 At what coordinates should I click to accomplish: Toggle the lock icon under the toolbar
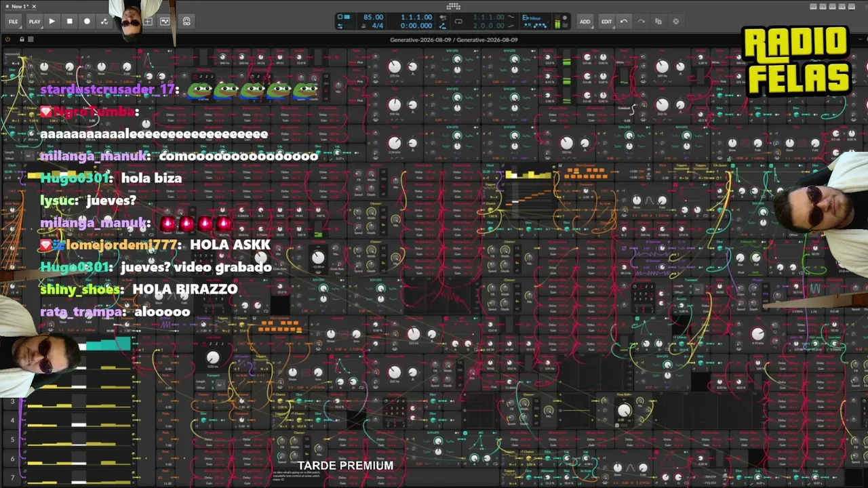click(22, 39)
